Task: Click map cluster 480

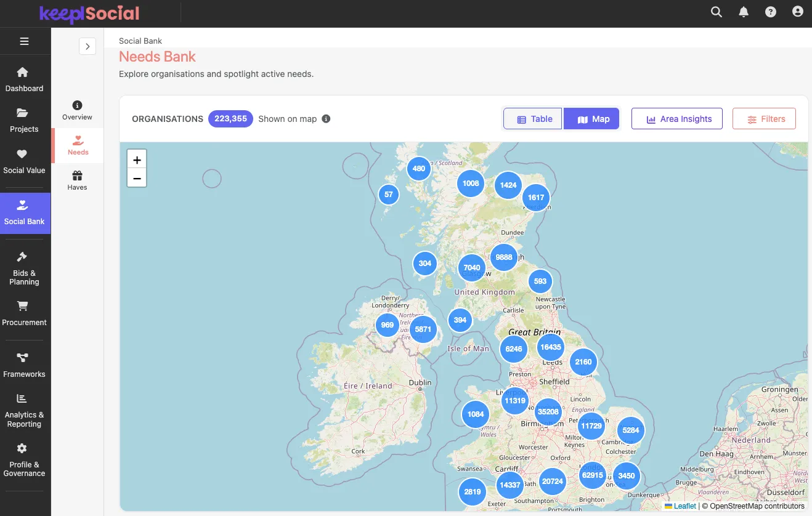Action: (x=419, y=168)
